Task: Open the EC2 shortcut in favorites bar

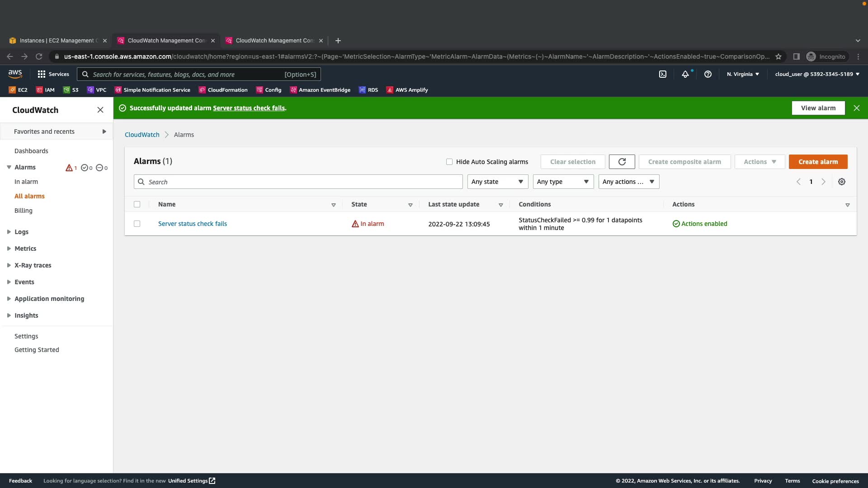Action: 18,90
